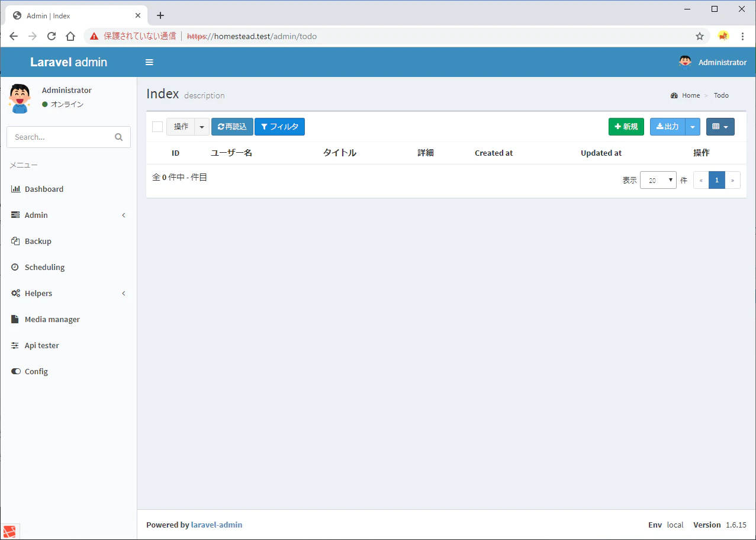Click the 出力 export button
This screenshot has height=540, width=756.
(x=668, y=127)
